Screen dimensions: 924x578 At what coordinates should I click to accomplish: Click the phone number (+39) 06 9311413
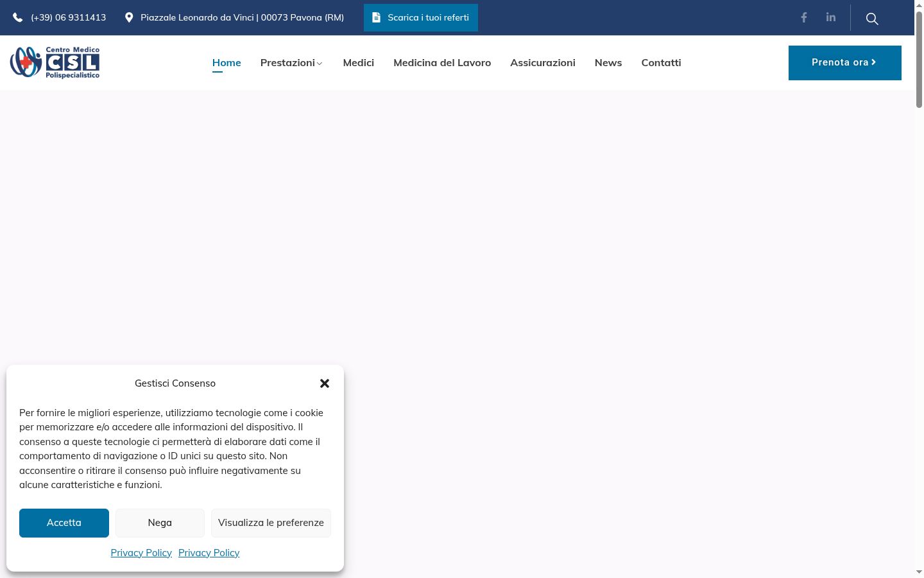pyautogui.click(x=69, y=18)
